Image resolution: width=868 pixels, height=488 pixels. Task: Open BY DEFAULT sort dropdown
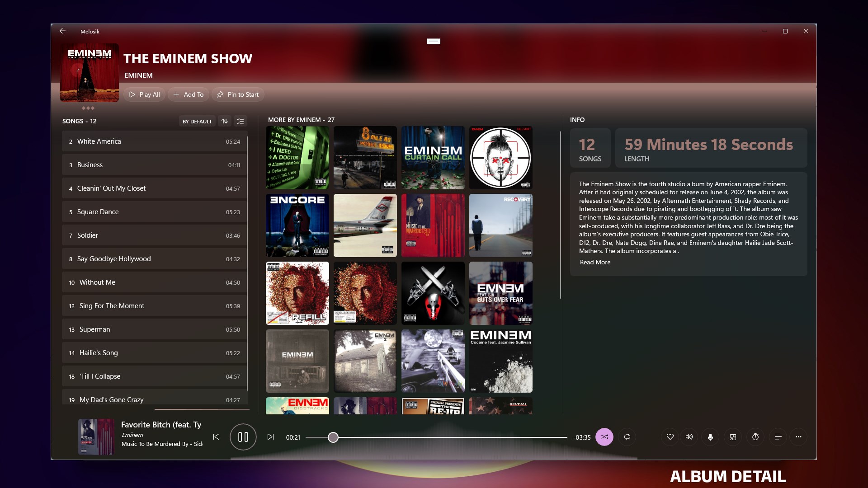click(197, 121)
